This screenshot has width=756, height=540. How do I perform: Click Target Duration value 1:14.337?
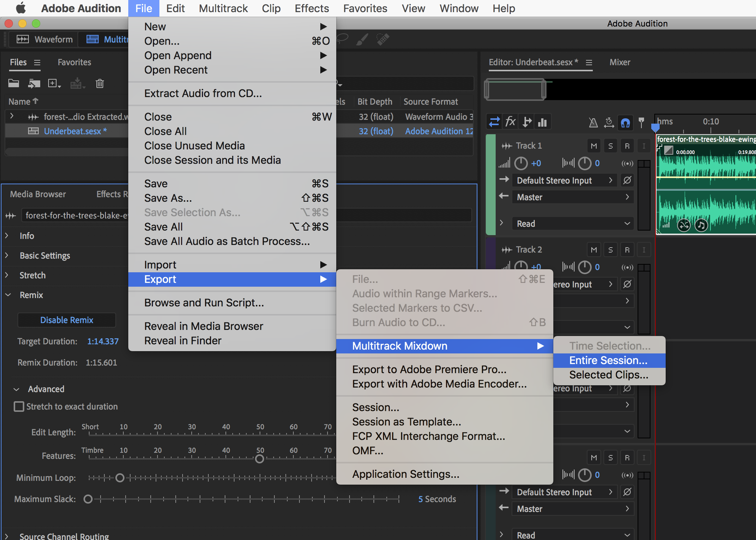click(x=103, y=342)
